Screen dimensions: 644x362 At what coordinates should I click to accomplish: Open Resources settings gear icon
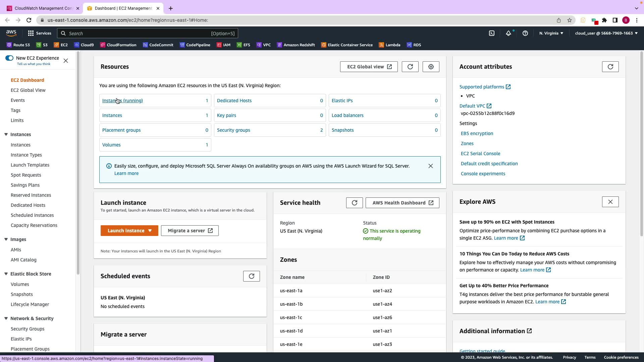point(431,67)
